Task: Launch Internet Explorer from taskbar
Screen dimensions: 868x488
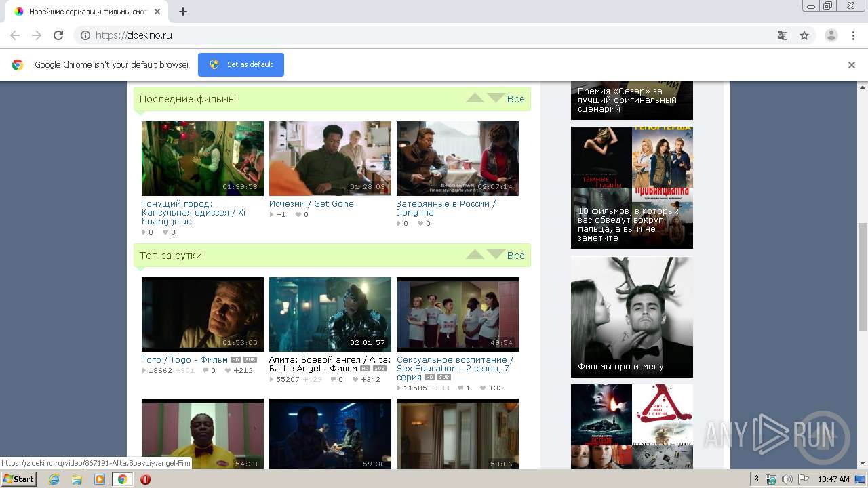Action: [54, 479]
